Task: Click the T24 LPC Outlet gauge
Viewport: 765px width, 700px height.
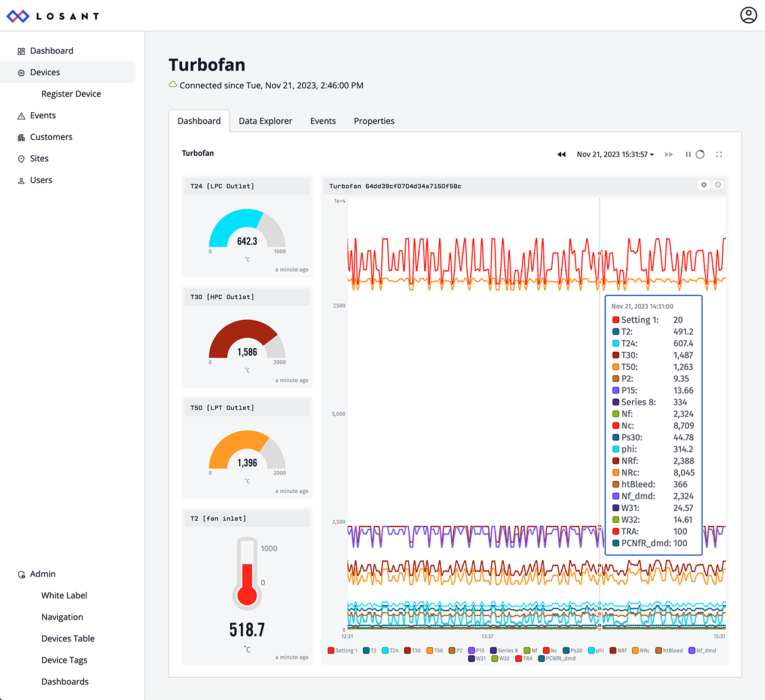Action: click(247, 230)
